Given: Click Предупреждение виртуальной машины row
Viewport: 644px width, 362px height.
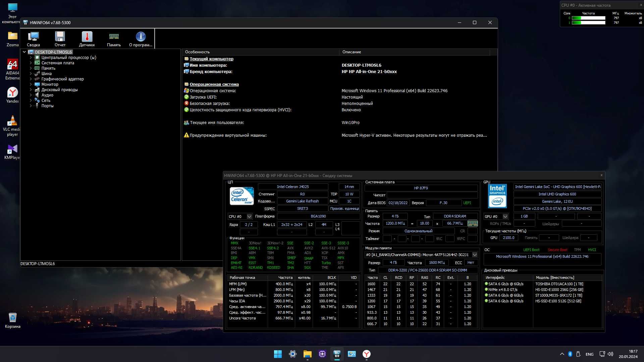Looking at the screenshot, I should [339, 135].
